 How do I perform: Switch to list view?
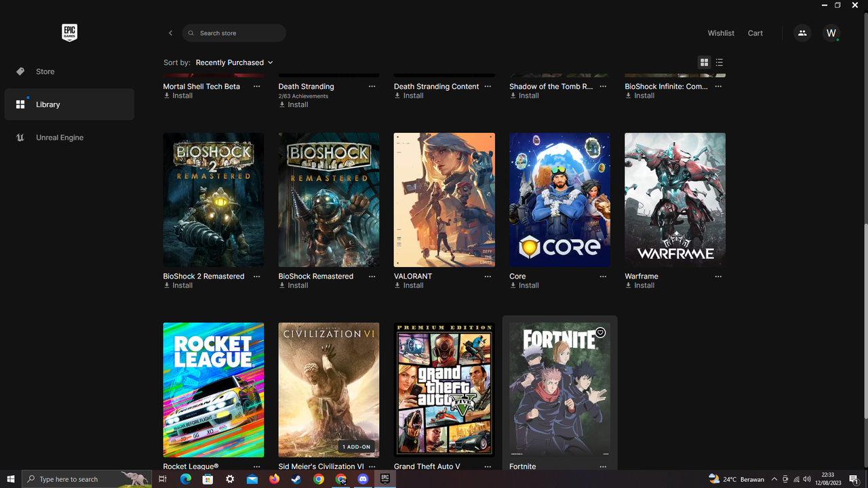click(719, 62)
